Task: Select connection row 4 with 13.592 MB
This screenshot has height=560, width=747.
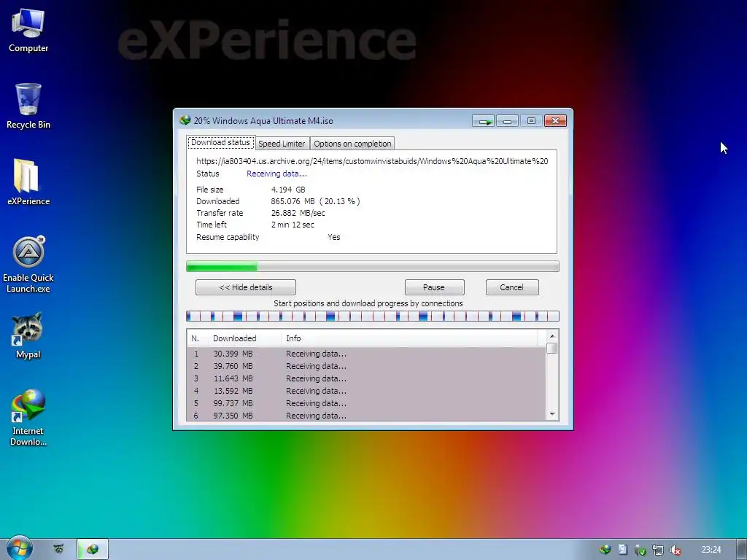Action: click(366, 391)
